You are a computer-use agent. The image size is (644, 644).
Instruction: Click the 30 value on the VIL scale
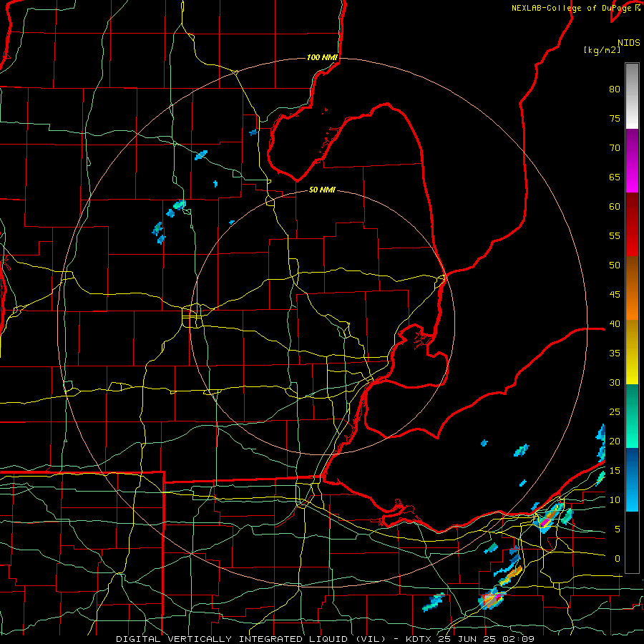point(615,383)
